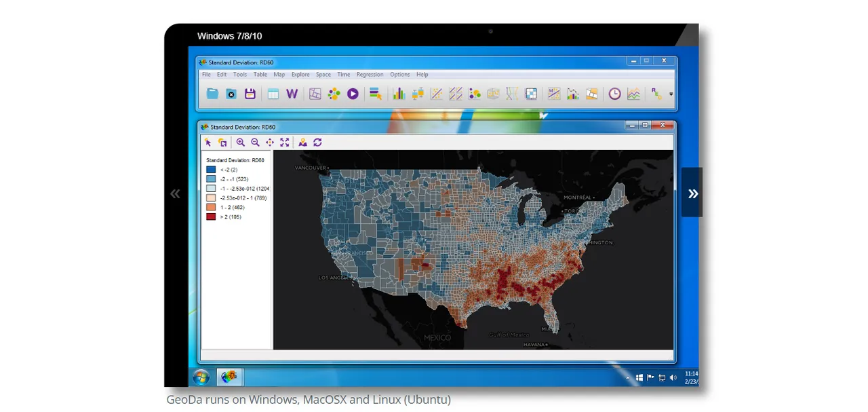The height and width of the screenshot is (412, 868).
Task: Click the averages line chart icon
Action: tap(633, 94)
